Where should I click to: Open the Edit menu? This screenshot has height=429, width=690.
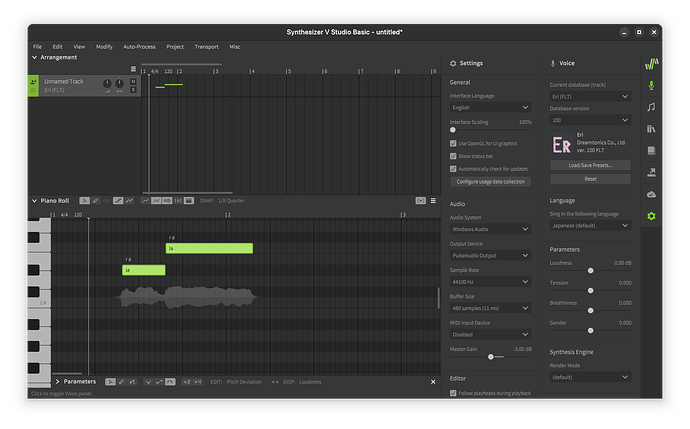pyautogui.click(x=58, y=47)
